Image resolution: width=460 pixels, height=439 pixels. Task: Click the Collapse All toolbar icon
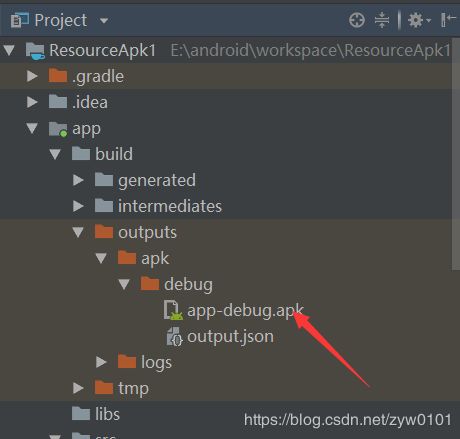pos(382,20)
